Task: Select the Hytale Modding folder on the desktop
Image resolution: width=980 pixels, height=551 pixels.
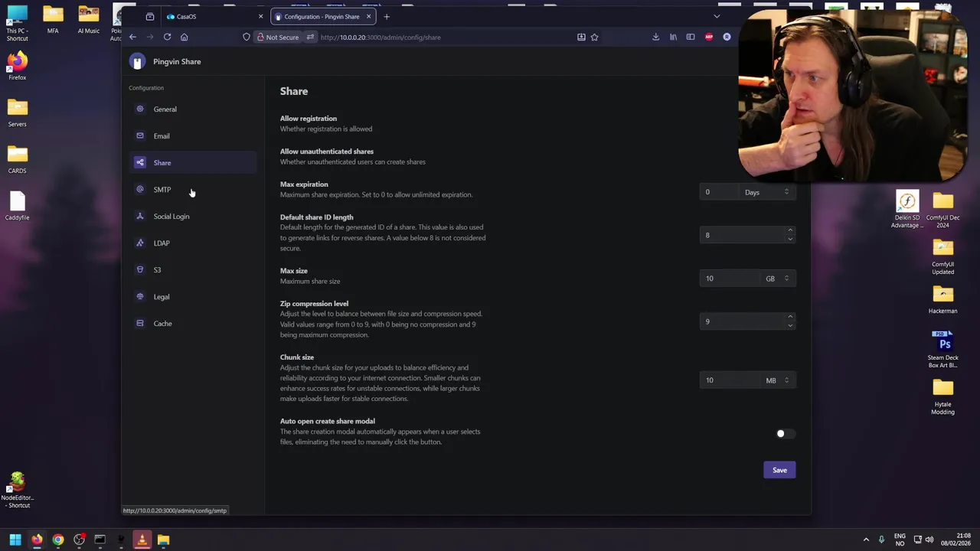Action: pos(942,396)
